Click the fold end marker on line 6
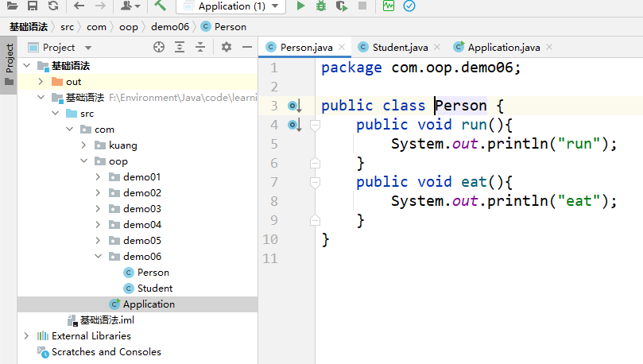This screenshot has height=364, width=643. click(315, 163)
